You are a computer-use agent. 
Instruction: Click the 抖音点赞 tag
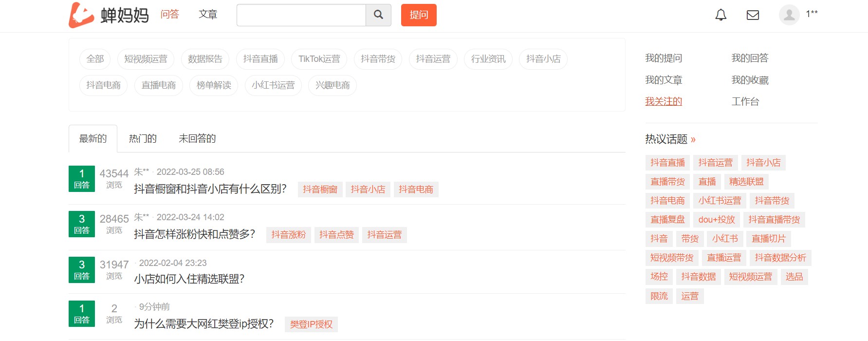tap(336, 235)
